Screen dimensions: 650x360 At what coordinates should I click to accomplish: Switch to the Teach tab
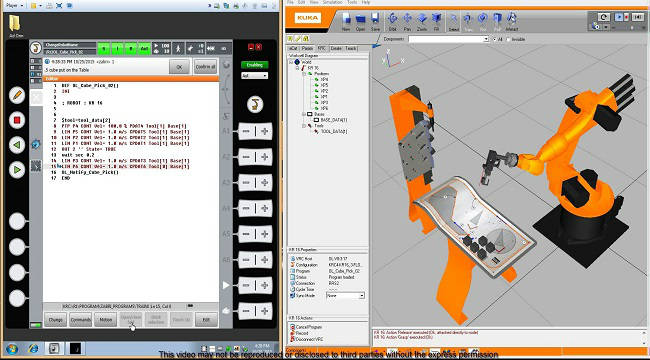[350, 49]
